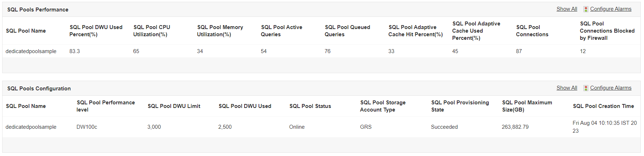Viewport: 644px width, 156px height.
Task: Show all rows in SQL Pools Configuration
Action: pos(567,88)
